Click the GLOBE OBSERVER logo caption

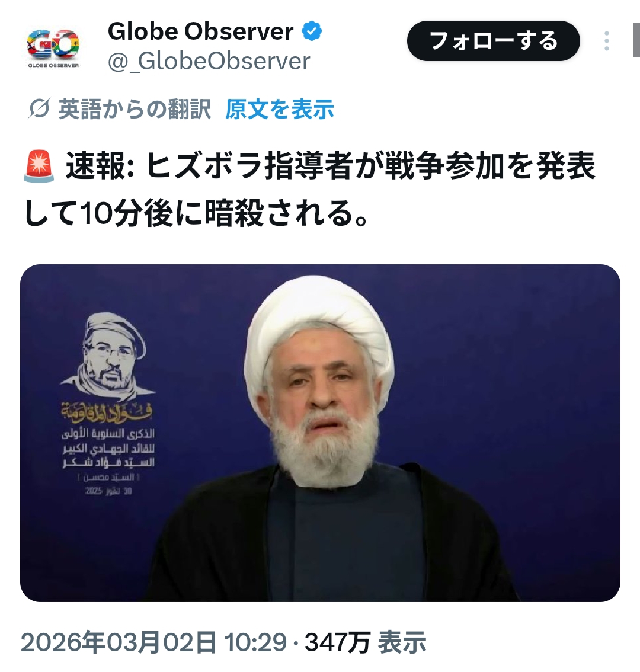(x=53, y=66)
